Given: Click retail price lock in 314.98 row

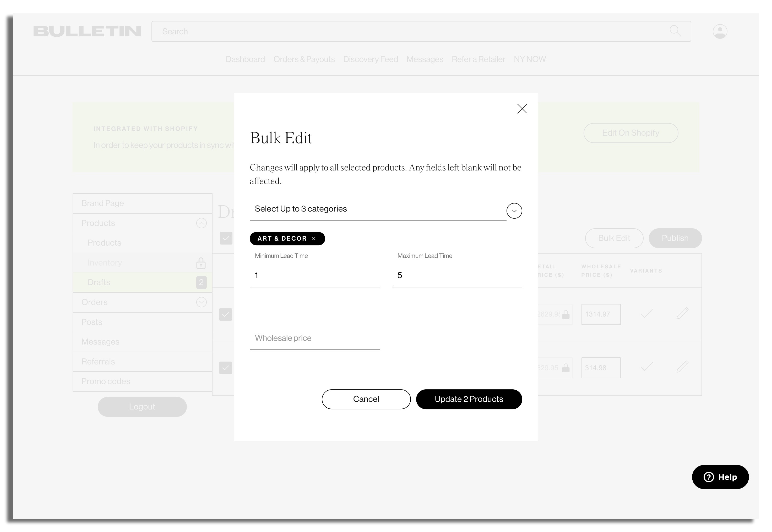Looking at the screenshot, I should pyautogui.click(x=566, y=368).
